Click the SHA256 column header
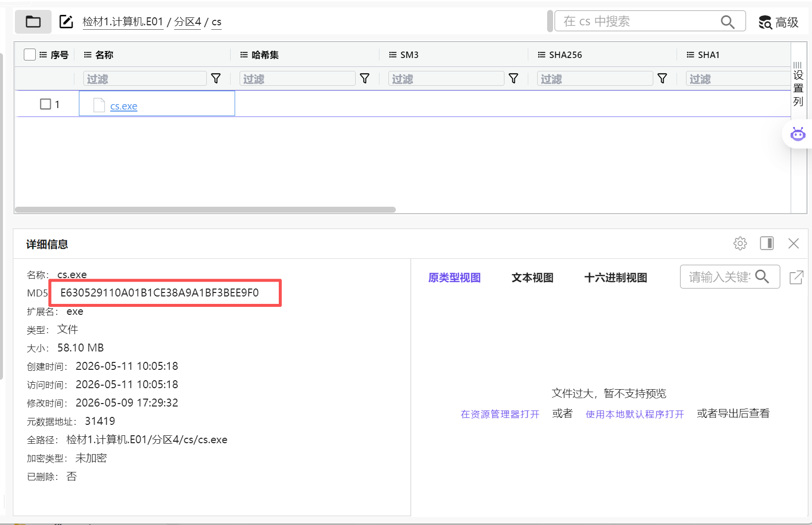Screen dimensions: 812x525 pos(560,55)
